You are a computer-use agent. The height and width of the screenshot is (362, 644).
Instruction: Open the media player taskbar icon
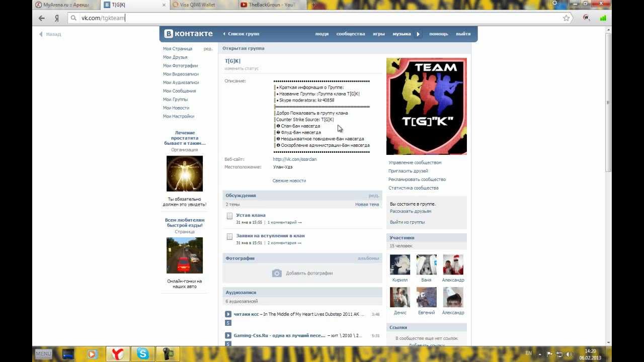click(x=92, y=354)
